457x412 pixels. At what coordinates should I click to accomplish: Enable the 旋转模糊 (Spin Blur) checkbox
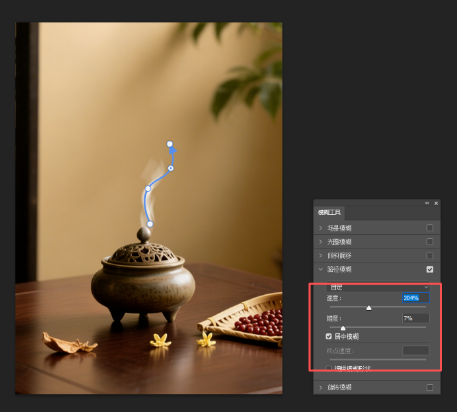tap(430, 387)
